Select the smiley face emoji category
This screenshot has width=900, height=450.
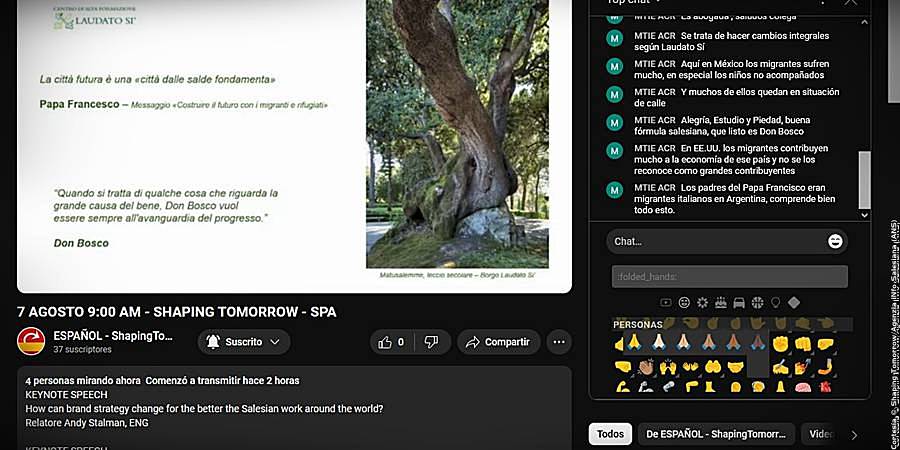[684, 302]
